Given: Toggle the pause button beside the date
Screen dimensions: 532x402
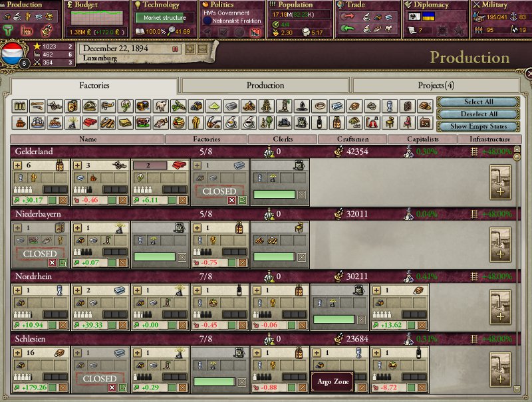Looking at the screenshot, I should (176, 49).
